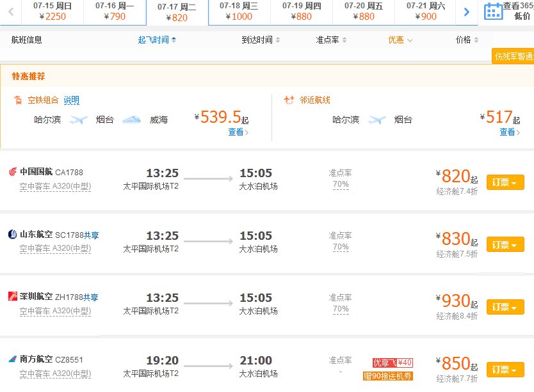The width and height of the screenshot is (534, 392).
Task: Click the next dates right arrow
Action: click(467, 12)
